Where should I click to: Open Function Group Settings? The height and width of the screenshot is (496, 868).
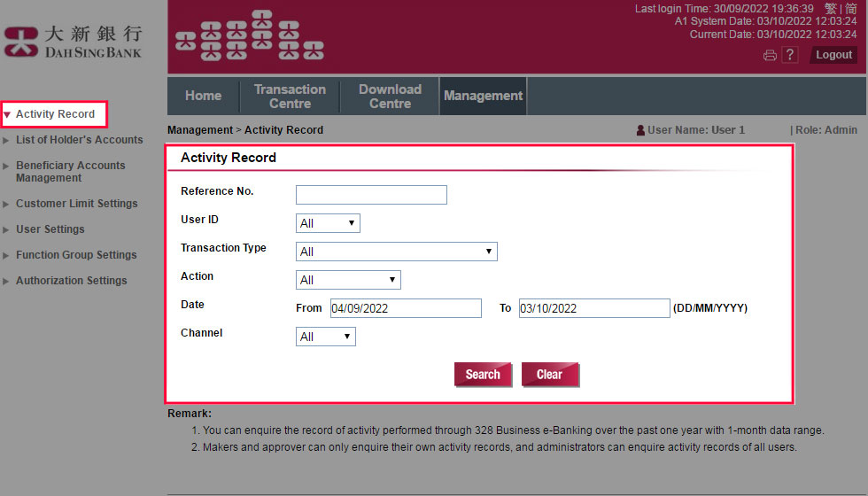(x=76, y=255)
